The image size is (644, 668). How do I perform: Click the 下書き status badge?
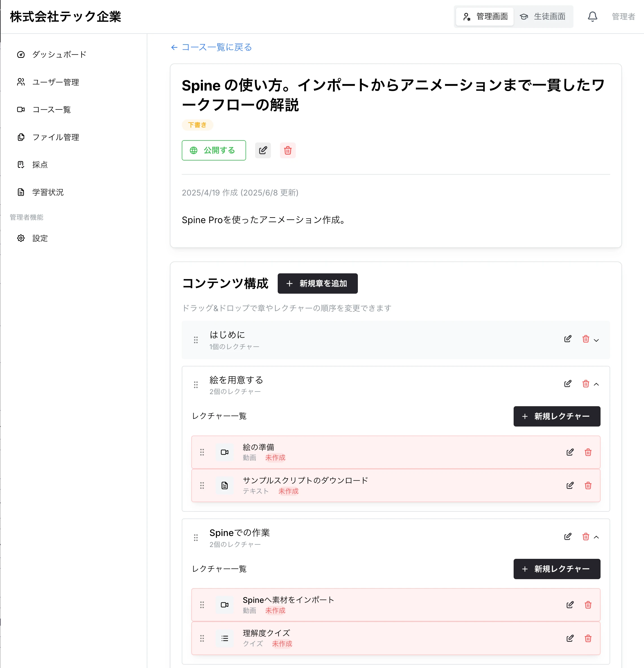[x=197, y=125]
